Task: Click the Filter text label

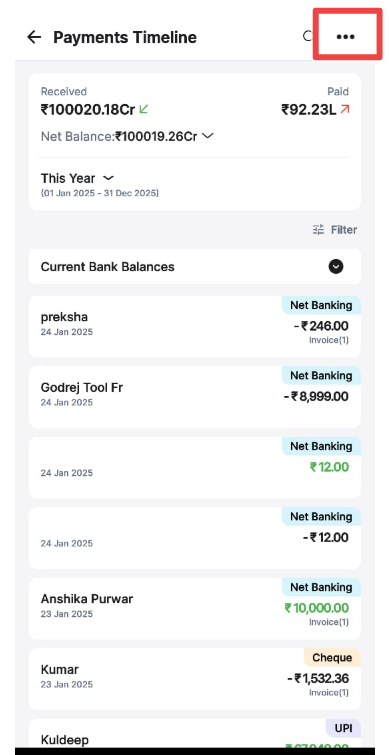Action: point(344,230)
